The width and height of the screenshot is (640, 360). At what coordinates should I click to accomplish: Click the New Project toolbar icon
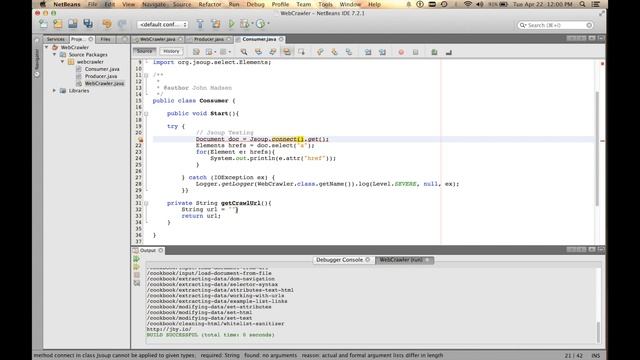(x=58, y=24)
